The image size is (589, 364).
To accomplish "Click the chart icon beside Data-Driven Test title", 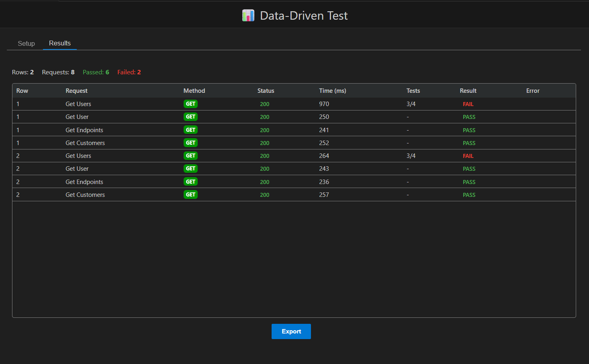I will tap(248, 16).
